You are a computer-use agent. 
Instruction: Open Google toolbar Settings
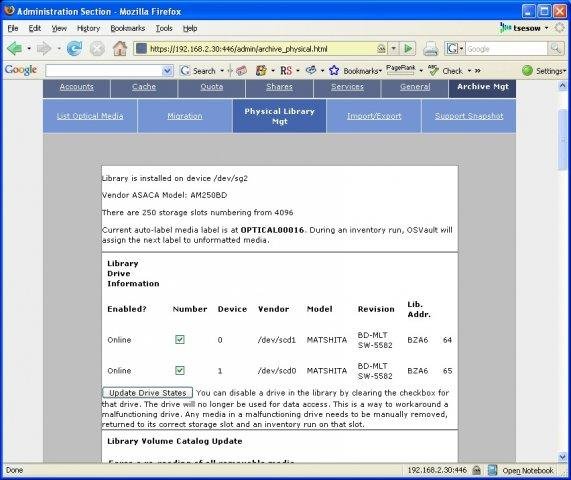(544, 71)
